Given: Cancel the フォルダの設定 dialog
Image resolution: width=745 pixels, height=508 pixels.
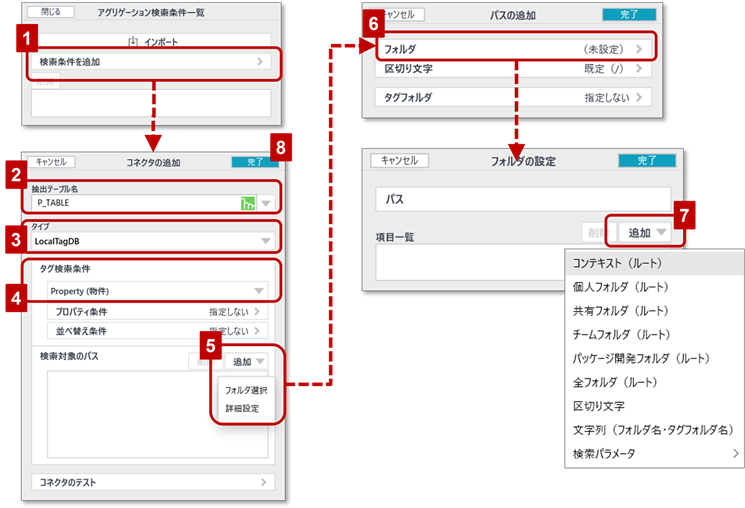Looking at the screenshot, I should click(x=400, y=161).
